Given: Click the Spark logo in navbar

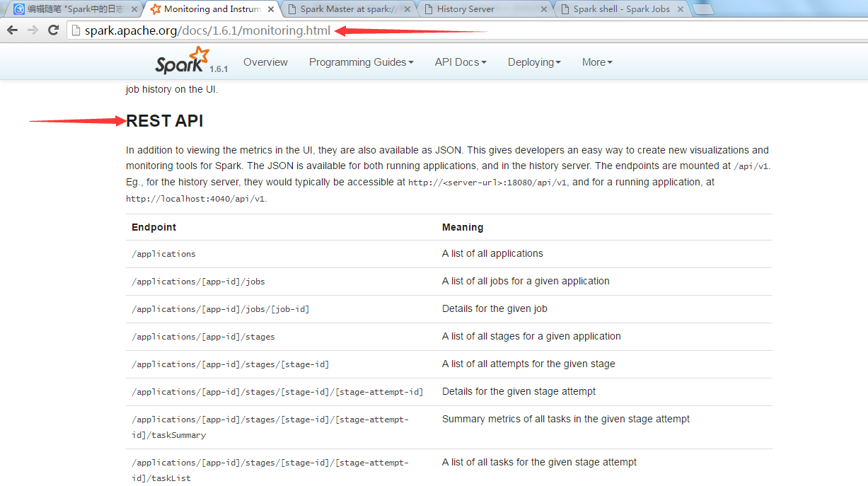Looking at the screenshot, I should tap(183, 61).
